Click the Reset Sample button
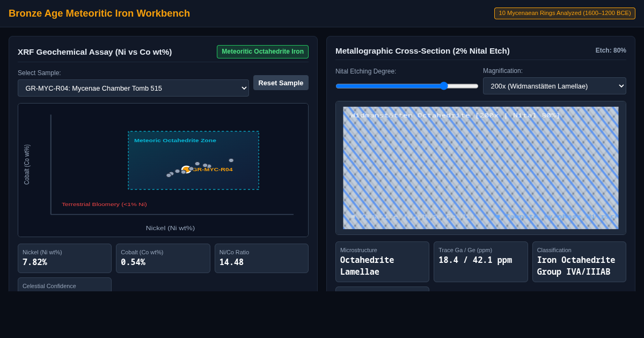 pos(281,83)
